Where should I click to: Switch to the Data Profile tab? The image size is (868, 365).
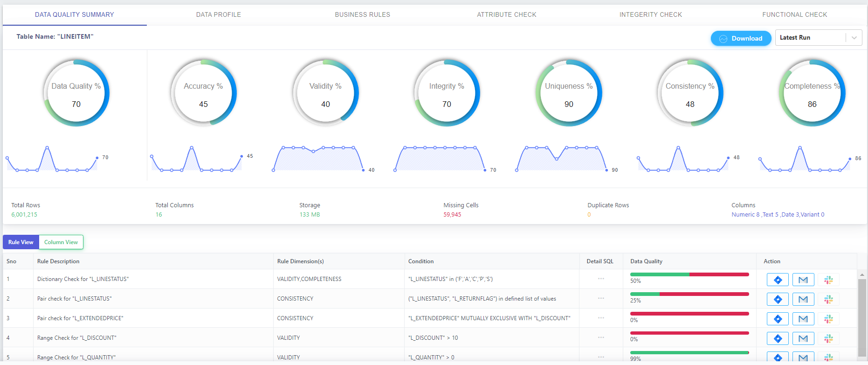(218, 14)
